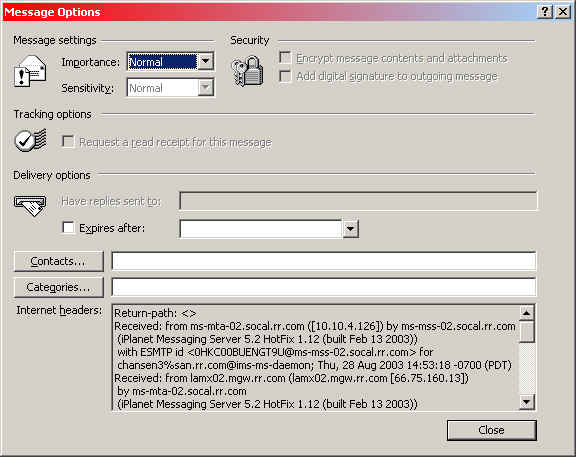The width and height of the screenshot is (576, 457).
Task: Open the Sensitivity dropdown arrow
Action: coord(205,87)
